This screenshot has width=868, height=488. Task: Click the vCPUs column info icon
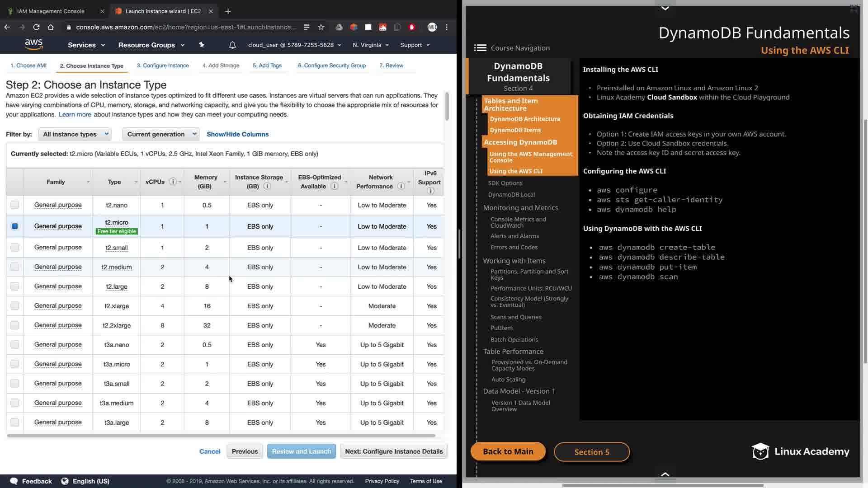pos(173,182)
